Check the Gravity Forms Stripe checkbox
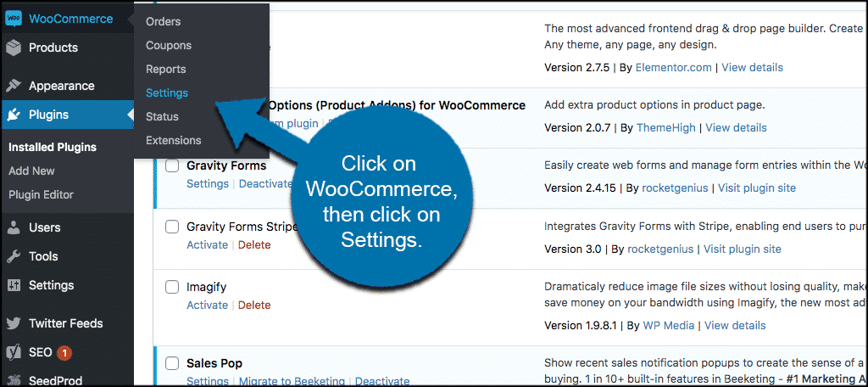868x387 pixels. [x=172, y=227]
